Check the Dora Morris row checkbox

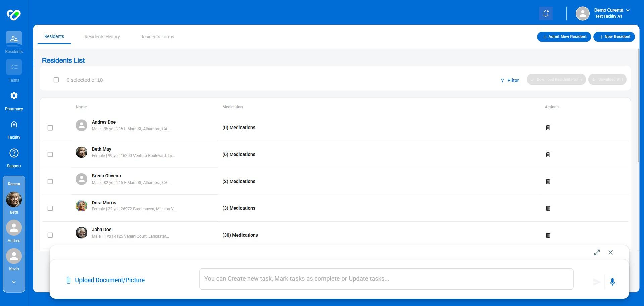click(x=50, y=208)
